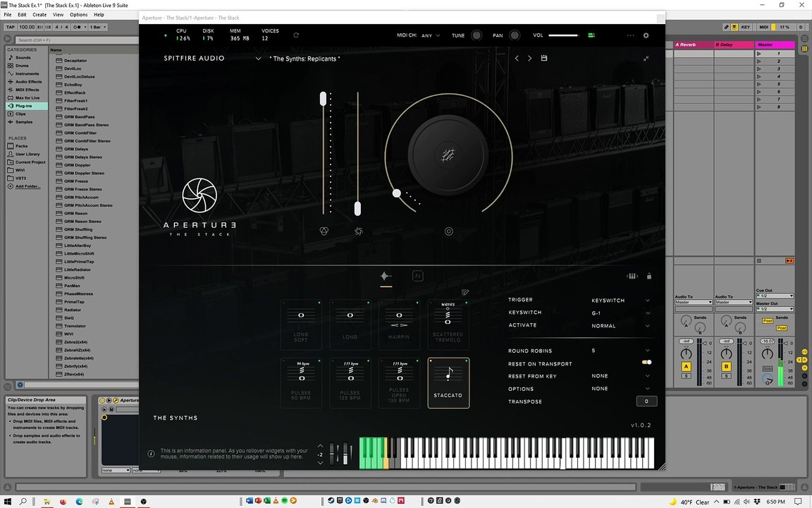Click the Vol slider bar
The height and width of the screenshot is (508, 812).
point(564,35)
